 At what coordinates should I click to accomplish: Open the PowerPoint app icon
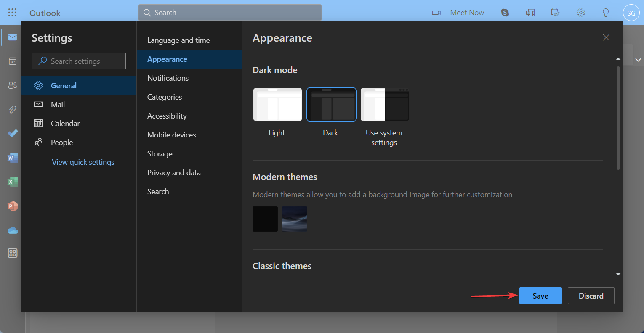point(13,206)
